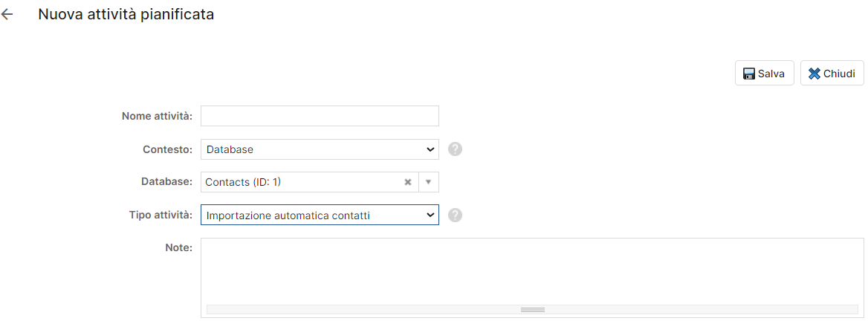Click the Nome attività label
Screen dimensions: 868x321
tap(157, 116)
